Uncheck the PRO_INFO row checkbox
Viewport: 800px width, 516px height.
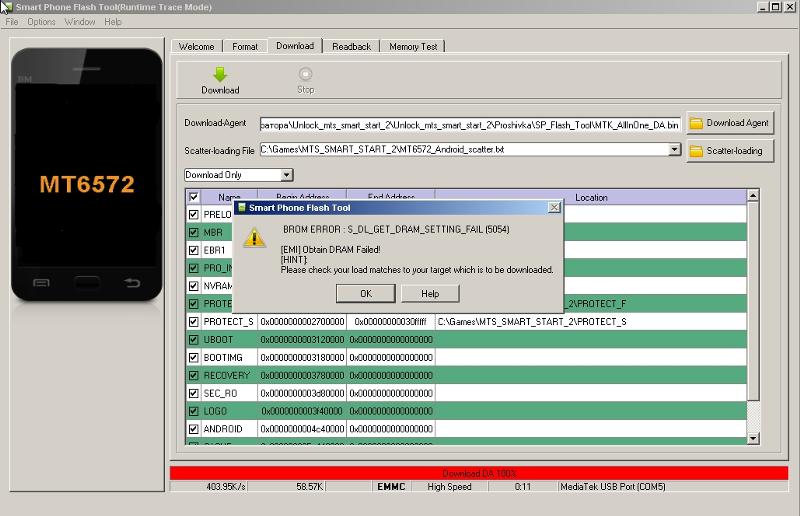pyautogui.click(x=193, y=268)
